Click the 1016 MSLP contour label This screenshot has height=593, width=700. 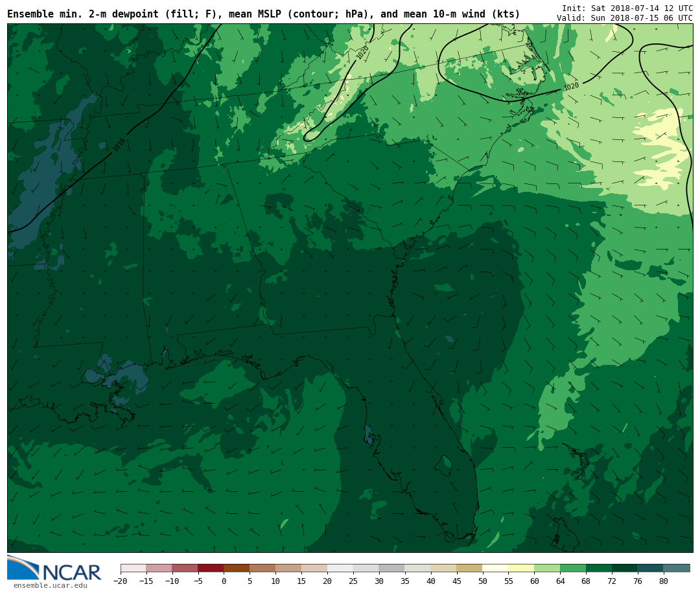tap(119, 145)
